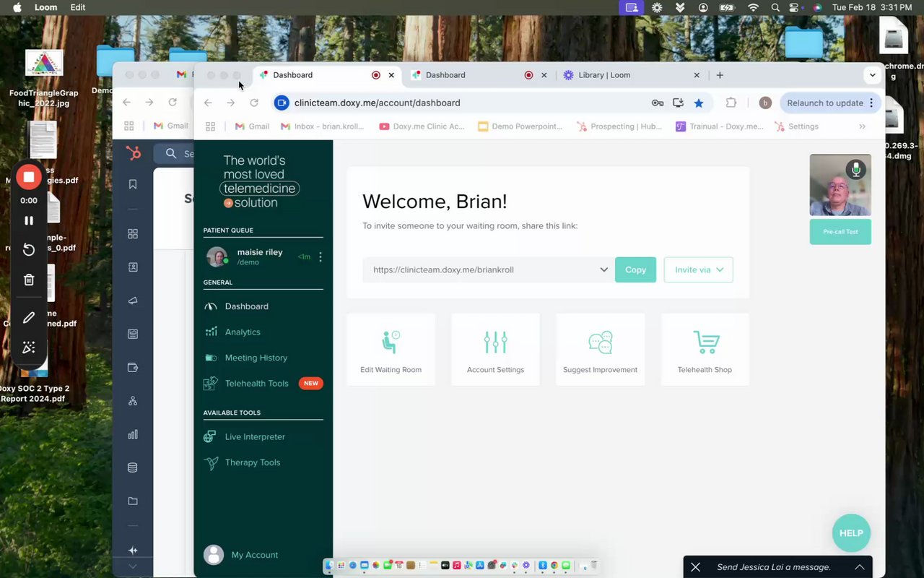The height and width of the screenshot is (578, 924).
Task: Click Therapy Tools plant icon
Action: [211, 463]
